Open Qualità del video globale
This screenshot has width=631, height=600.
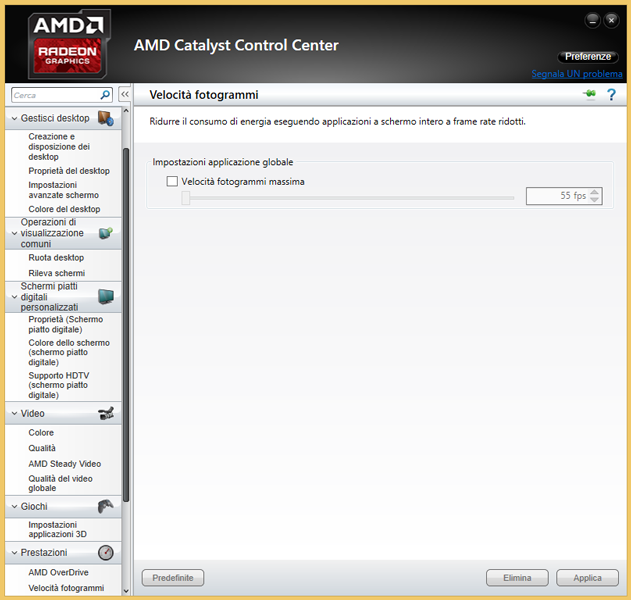(60, 483)
